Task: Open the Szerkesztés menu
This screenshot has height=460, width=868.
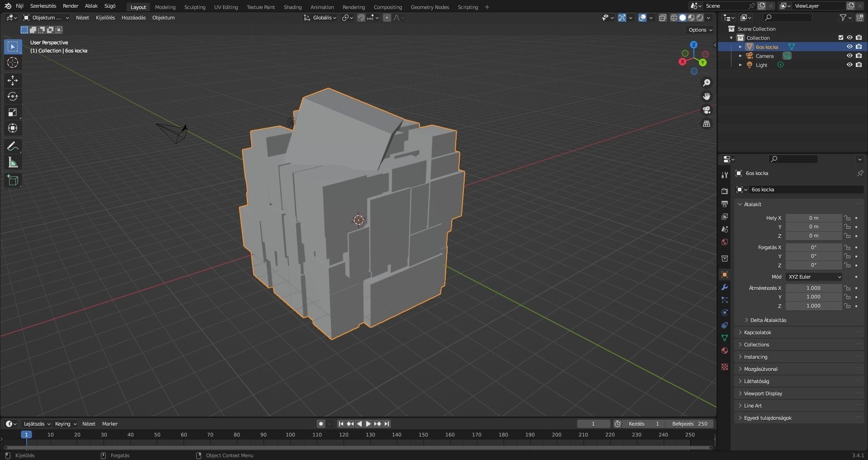Action: click(43, 6)
